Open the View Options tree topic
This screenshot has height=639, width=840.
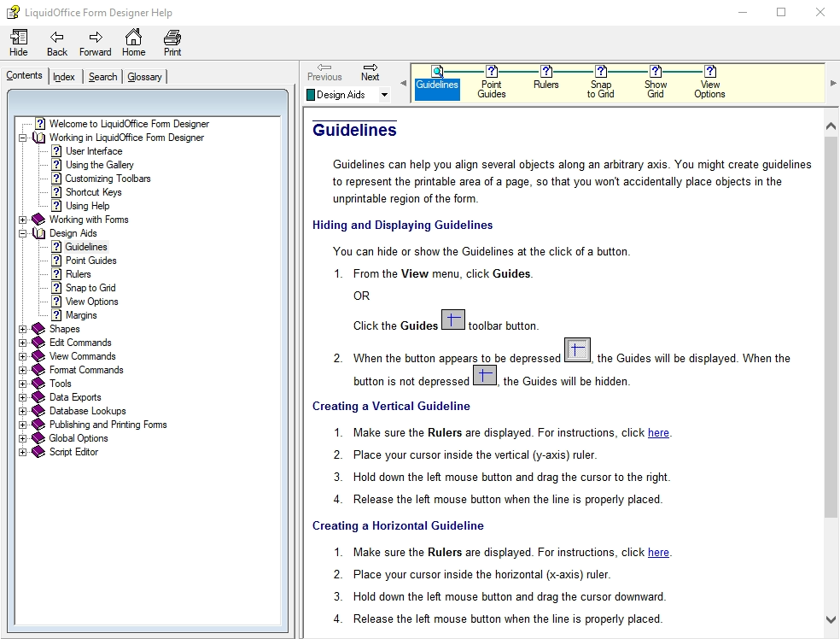(91, 302)
